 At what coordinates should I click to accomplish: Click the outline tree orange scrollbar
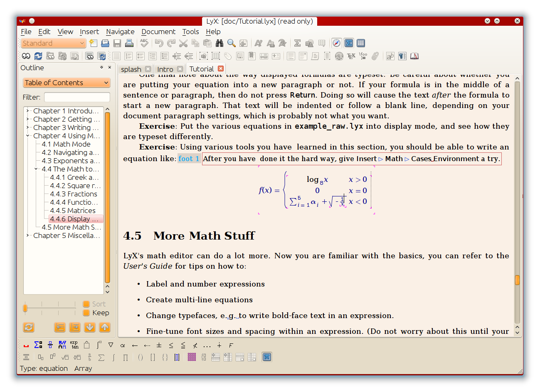point(107,198)
